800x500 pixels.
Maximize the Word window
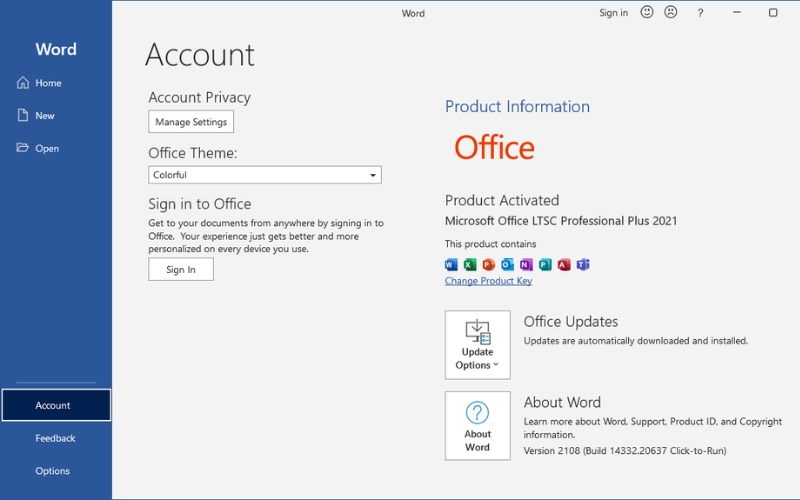(773, 12)
